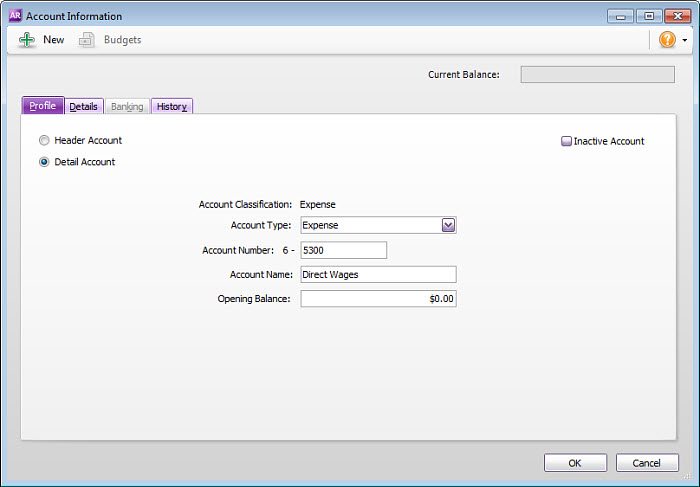Open the Help menu dropdown arrow
Viewport: 700px width, 487px height.
685,41
